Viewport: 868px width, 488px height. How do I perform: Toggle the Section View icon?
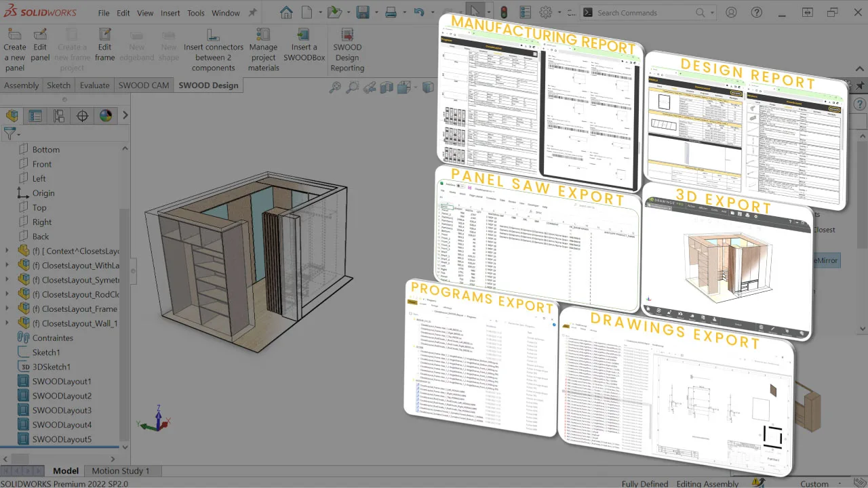pos(387,87)
